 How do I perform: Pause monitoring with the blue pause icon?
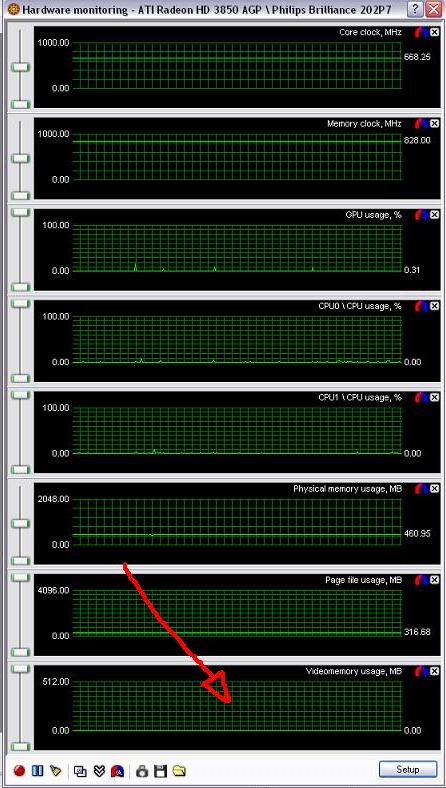[x=38, y=770]
